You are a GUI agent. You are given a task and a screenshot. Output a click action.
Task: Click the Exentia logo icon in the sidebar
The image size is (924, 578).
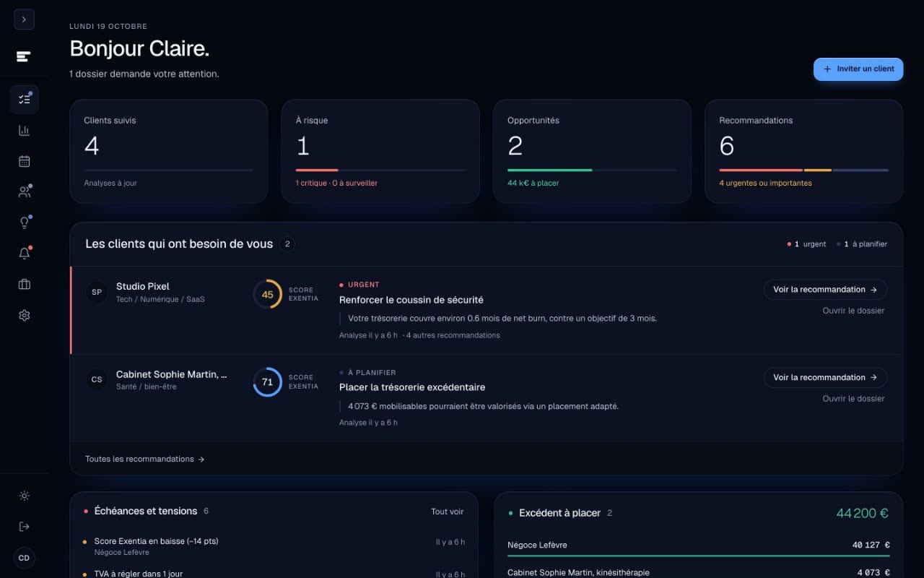24,56
